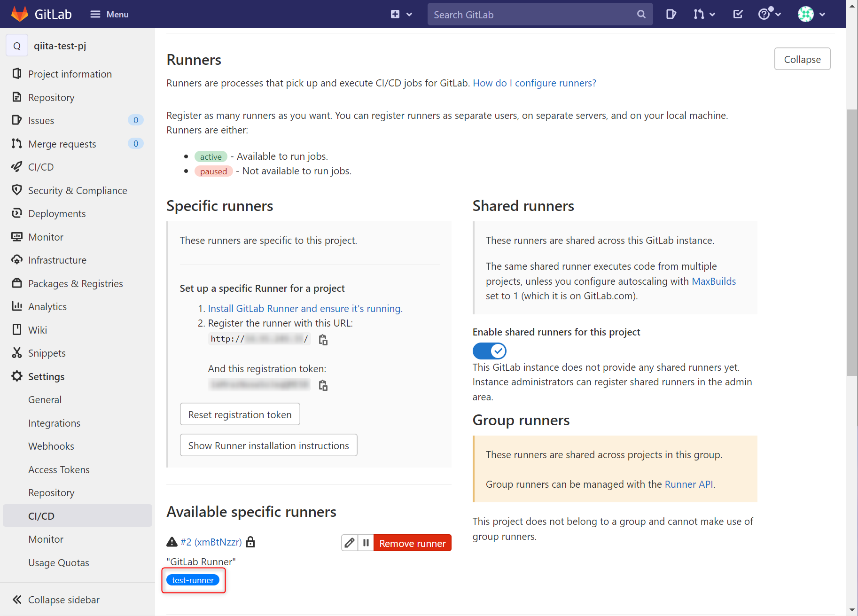The height and width of the screenshot is (616, 858).
Task: Click Reset registration token
Action: tap(240, 414)
